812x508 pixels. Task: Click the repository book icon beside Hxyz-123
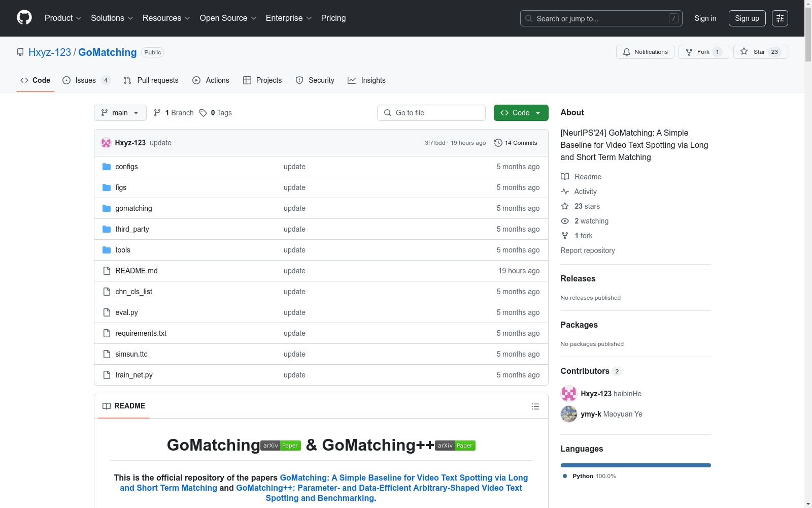tap(20, 52)
